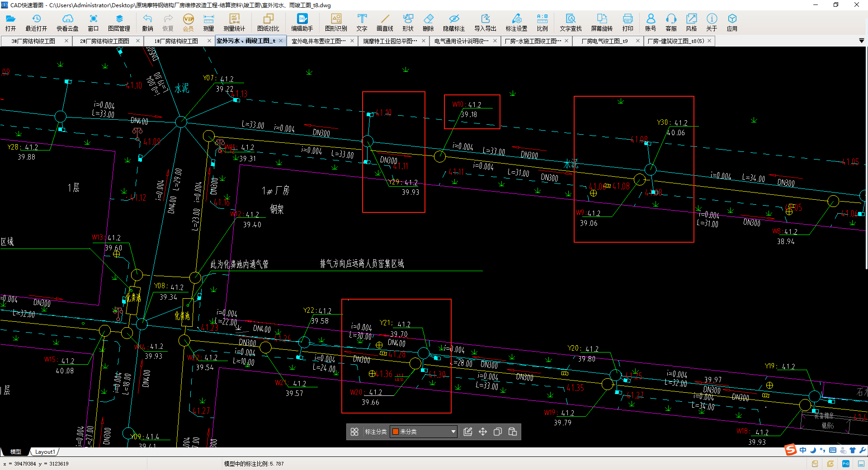The width and height of the screenshot is (868, 470).
Task: Click the orange 未分类 color swatch
Action: (x=396, y=432)
